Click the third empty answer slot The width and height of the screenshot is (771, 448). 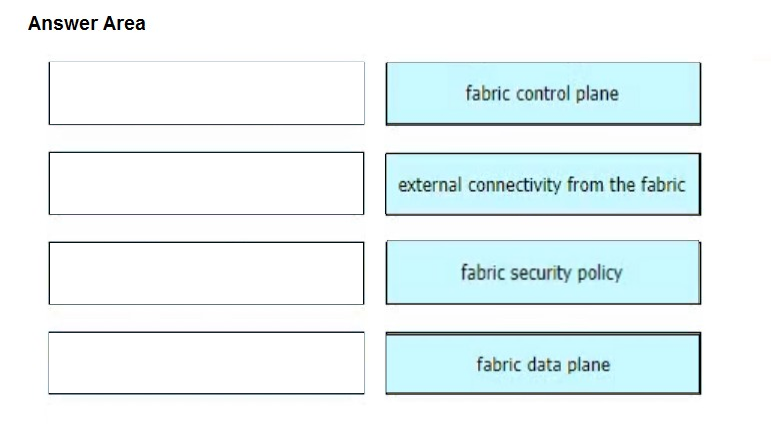pos(207,273)
